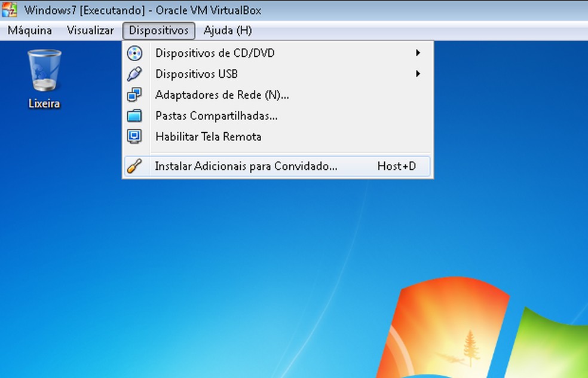Close the Dispositivos menu in menu bar
Image resolution: width=588 pixels, height=378 pixels.
pos(158,31)
